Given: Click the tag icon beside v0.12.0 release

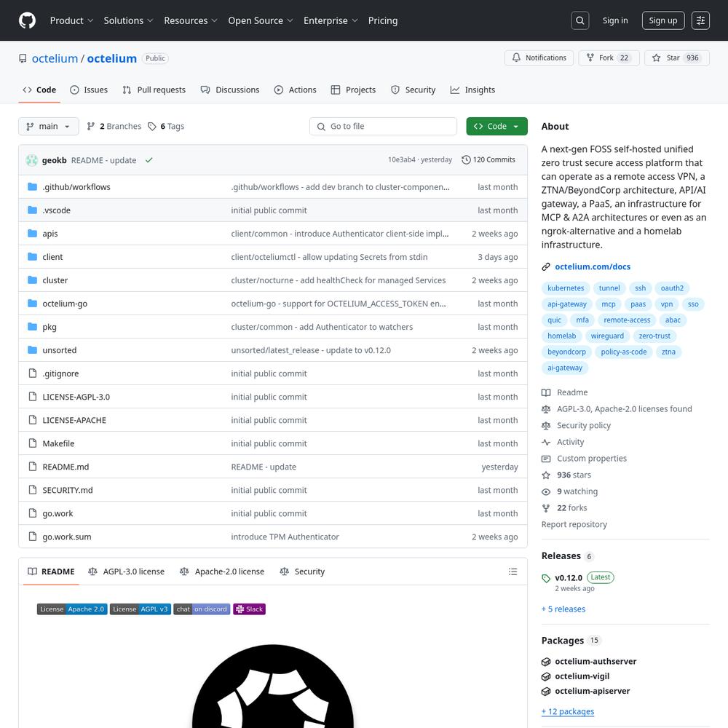Looking at the screenshot, I should (x=546, y=578).
